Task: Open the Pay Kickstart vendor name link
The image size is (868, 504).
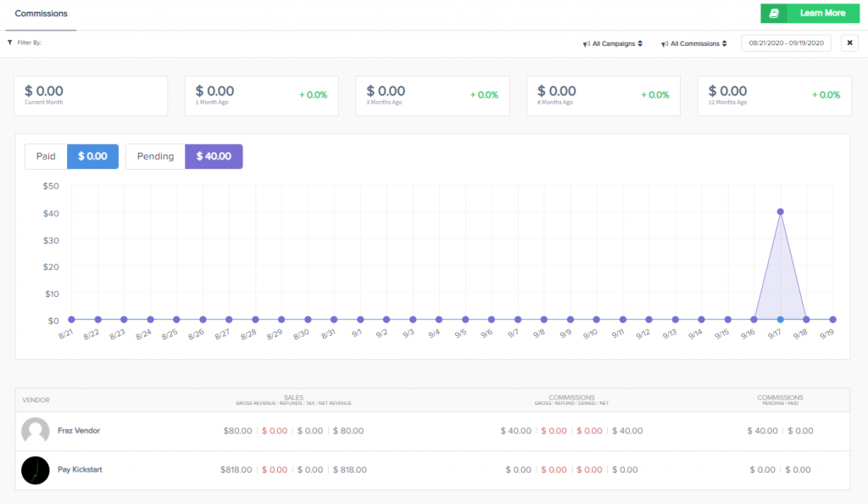Action: pyautogui.click(x=81, y=469)
